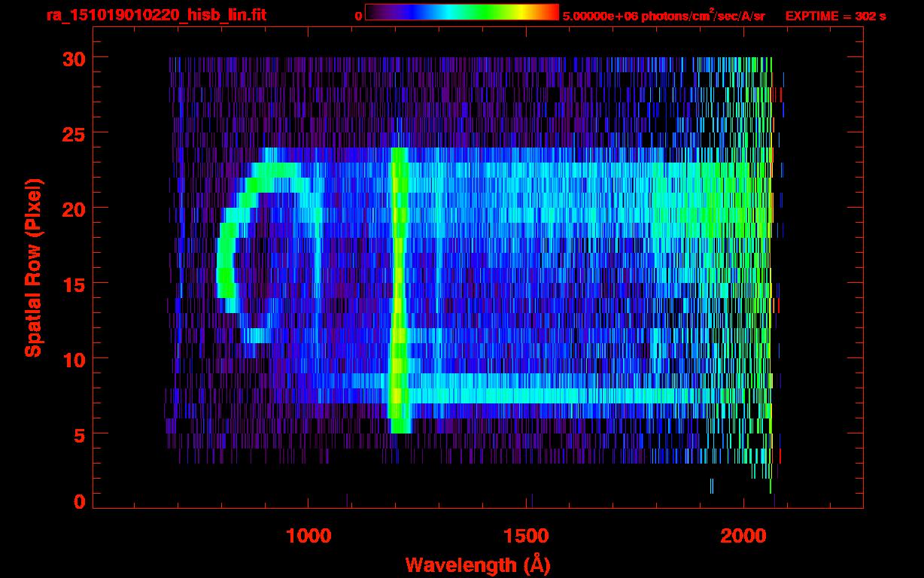Click the spatial row 20 tick label
This screenshot has width=924, height=578.
click(x=74, y=208)
